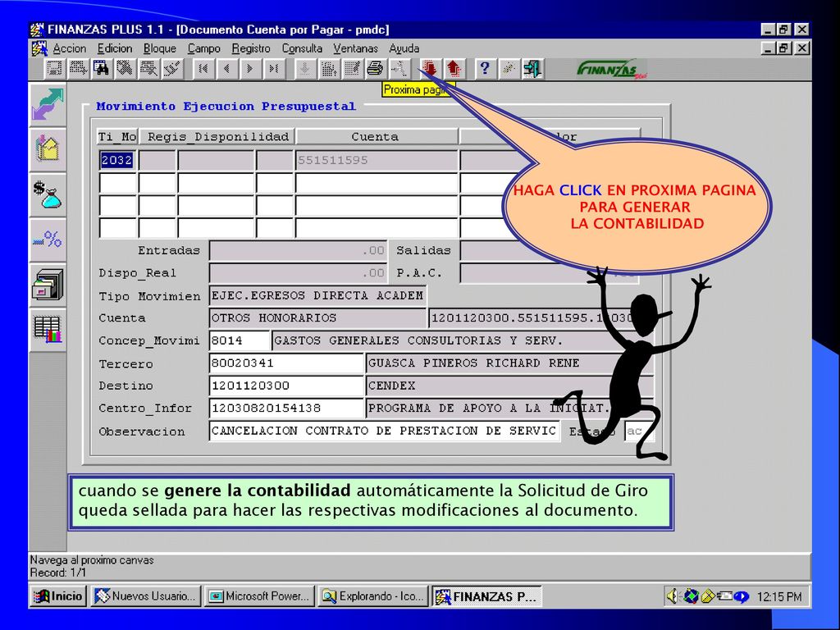This screenshot has width=840, height=630.
Task: Go to next record with toolbar arrow
Action: 250,69
